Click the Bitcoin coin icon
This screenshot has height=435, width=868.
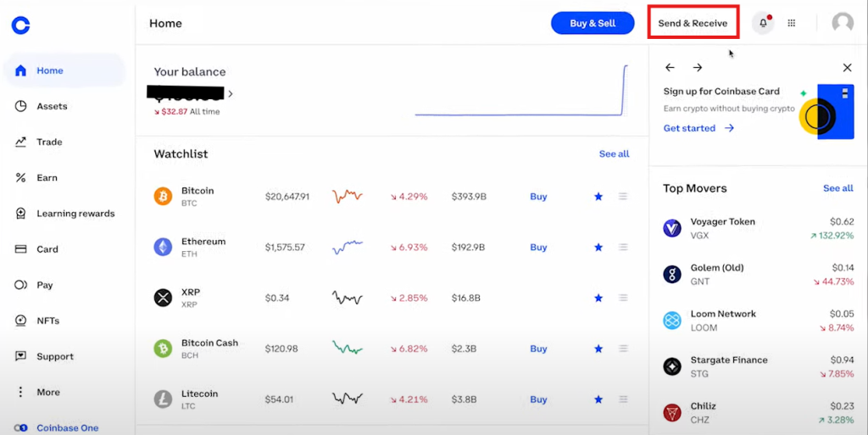[x=163, y=196]
